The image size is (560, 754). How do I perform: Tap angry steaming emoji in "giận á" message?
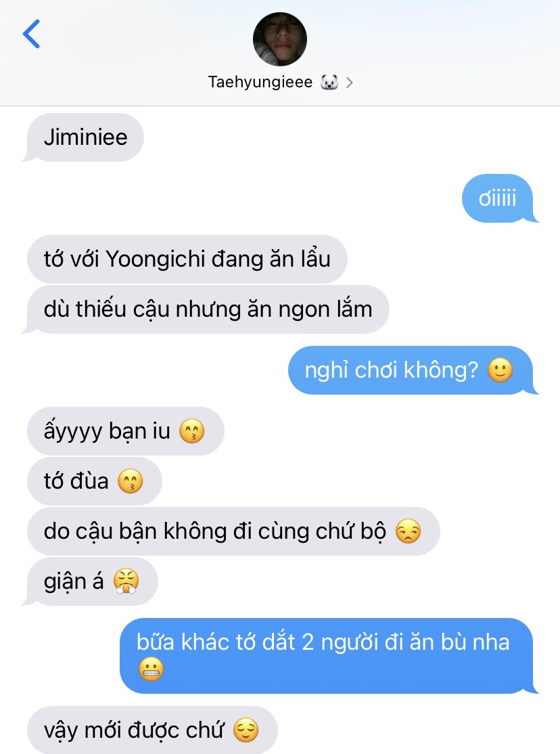pos(126,581)
